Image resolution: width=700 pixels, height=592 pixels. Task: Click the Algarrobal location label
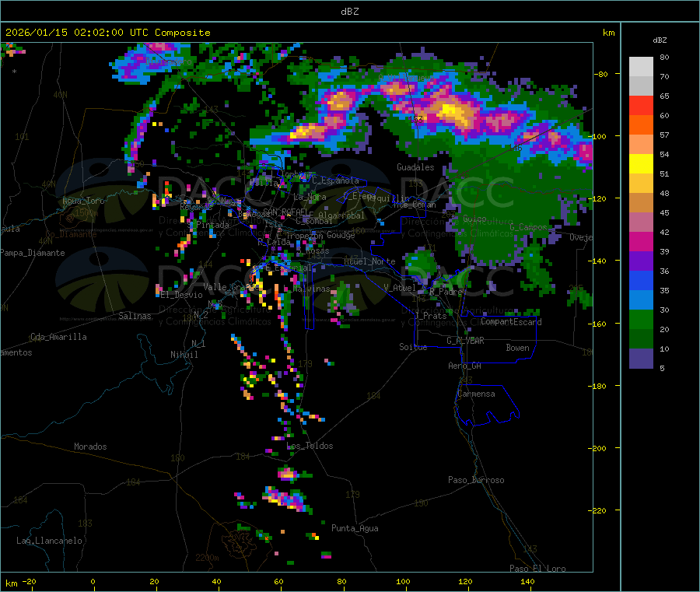click(341, 215)
